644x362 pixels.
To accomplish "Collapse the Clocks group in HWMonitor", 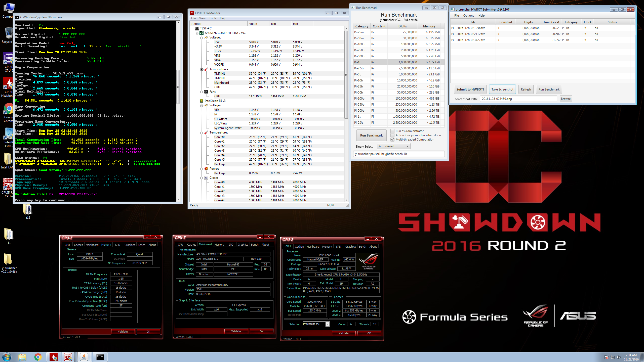I will pyautogui.click(x=202, y=178).
